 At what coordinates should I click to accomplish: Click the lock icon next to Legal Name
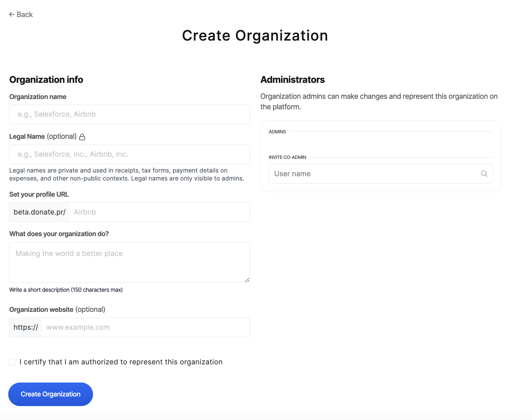[x=82, y=137]
